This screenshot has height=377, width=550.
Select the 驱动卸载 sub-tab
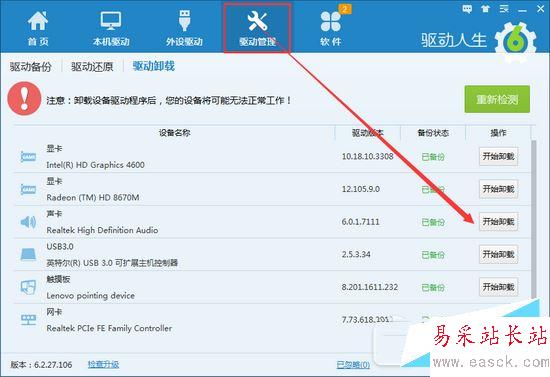point(154,66)
